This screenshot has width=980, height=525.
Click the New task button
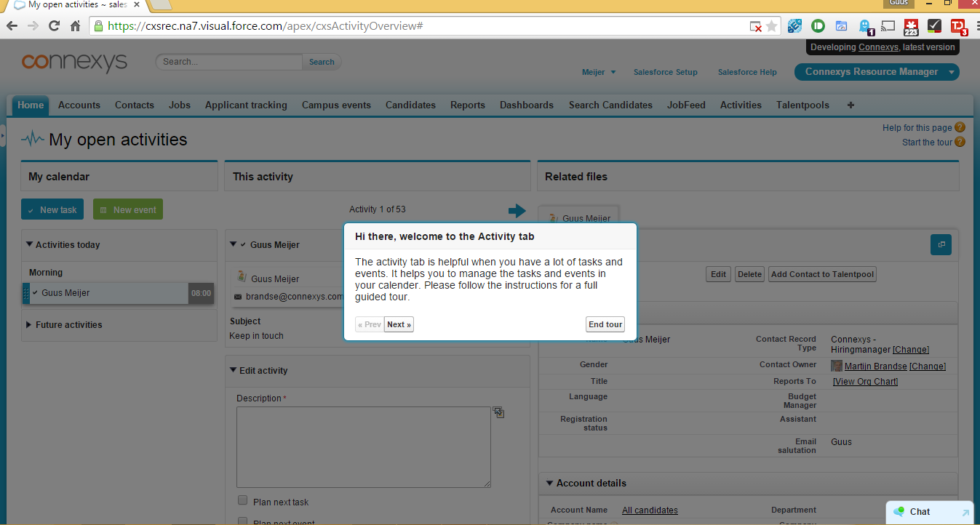click(52, 209)
